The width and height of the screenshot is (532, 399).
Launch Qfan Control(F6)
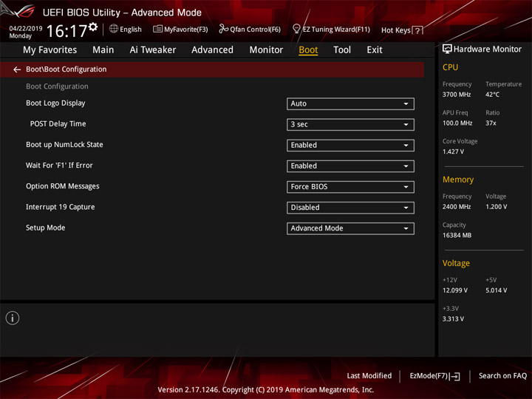[255, 30]
